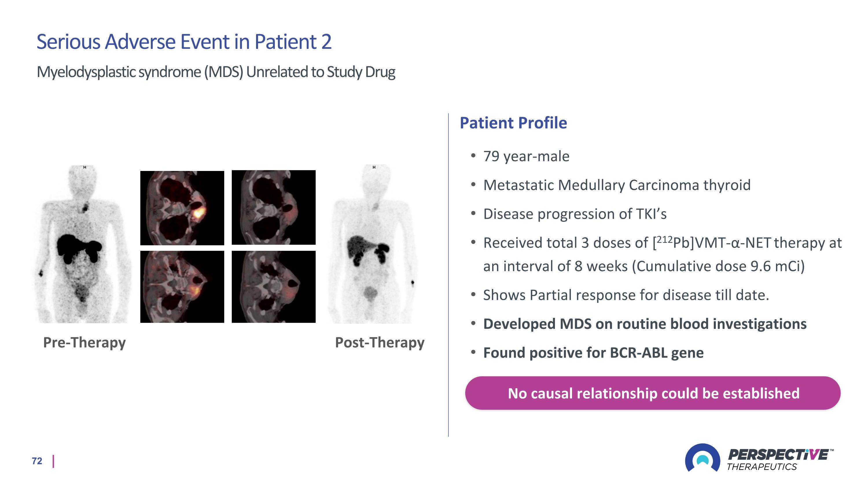Click the 'Pre-Therapy' caption label
Viewport: 868px width, 488px height.
point(84,342)
